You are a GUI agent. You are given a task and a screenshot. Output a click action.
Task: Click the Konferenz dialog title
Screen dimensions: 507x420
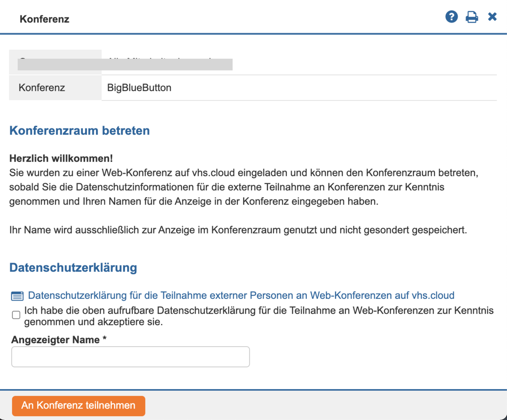coord(44,19)
